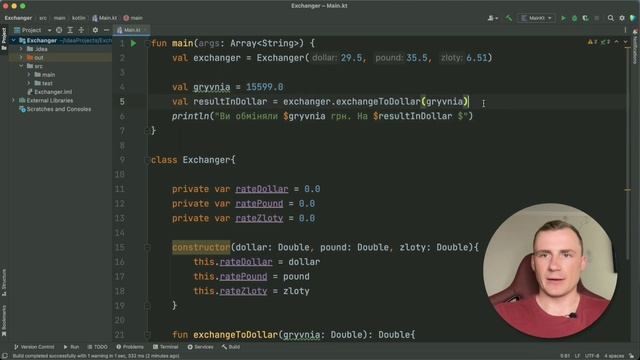Click the rateDollar variable on line 11
Screen dimensions: 640x360
pos(262,189)
